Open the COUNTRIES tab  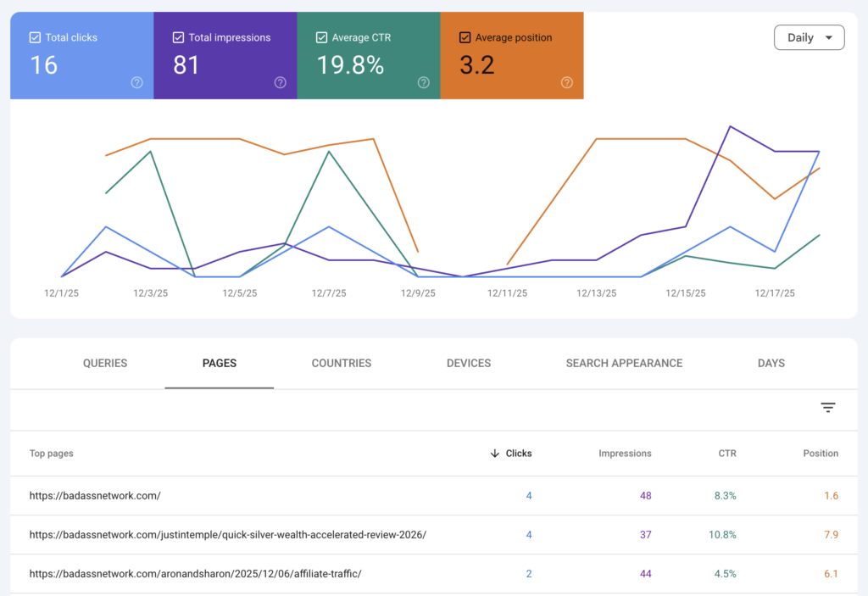[341, 363]
